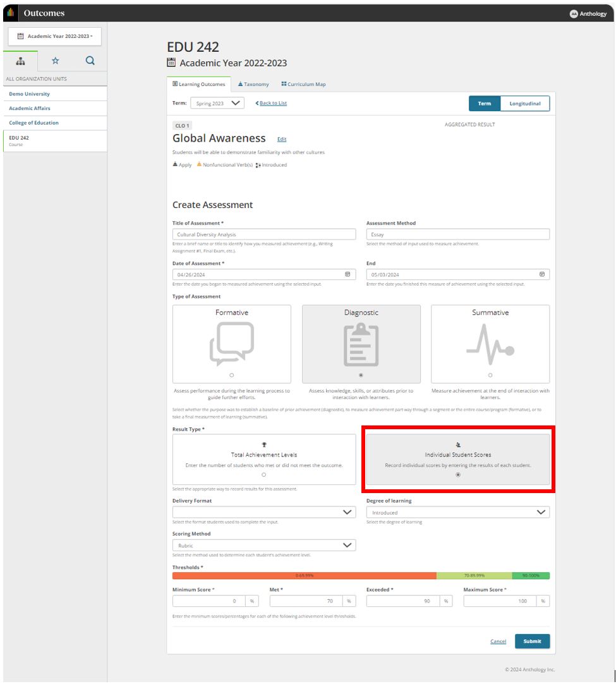Viewport: 616px width, 684px height.
Task: Open College of Education in sidebar
Action: click(x=55, y=123)
